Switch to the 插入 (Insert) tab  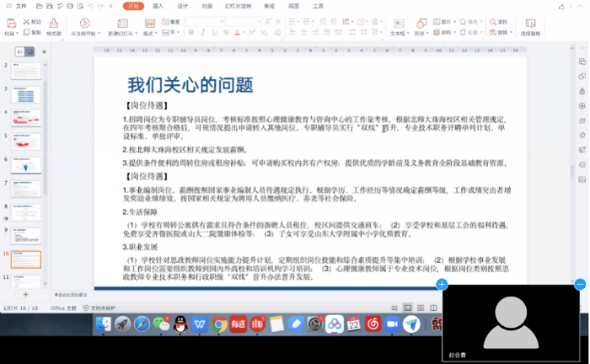point(158,5)
